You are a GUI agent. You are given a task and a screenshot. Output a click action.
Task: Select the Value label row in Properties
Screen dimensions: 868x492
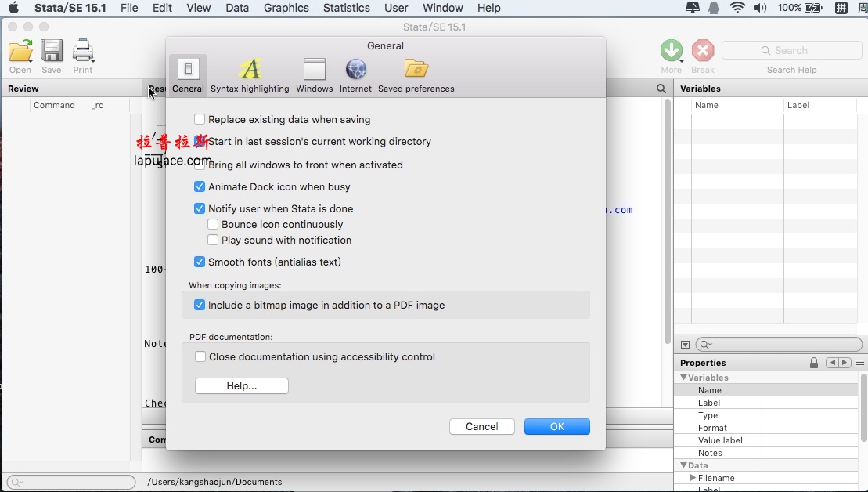pyautogui.click(x=766, y=440)
